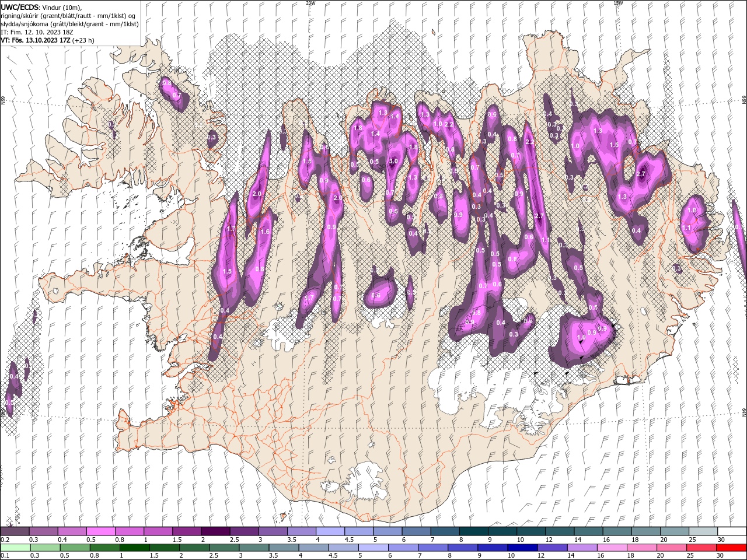
Task: Click the 'rigning/skúrir' legend description line
Action: point(68,16)
